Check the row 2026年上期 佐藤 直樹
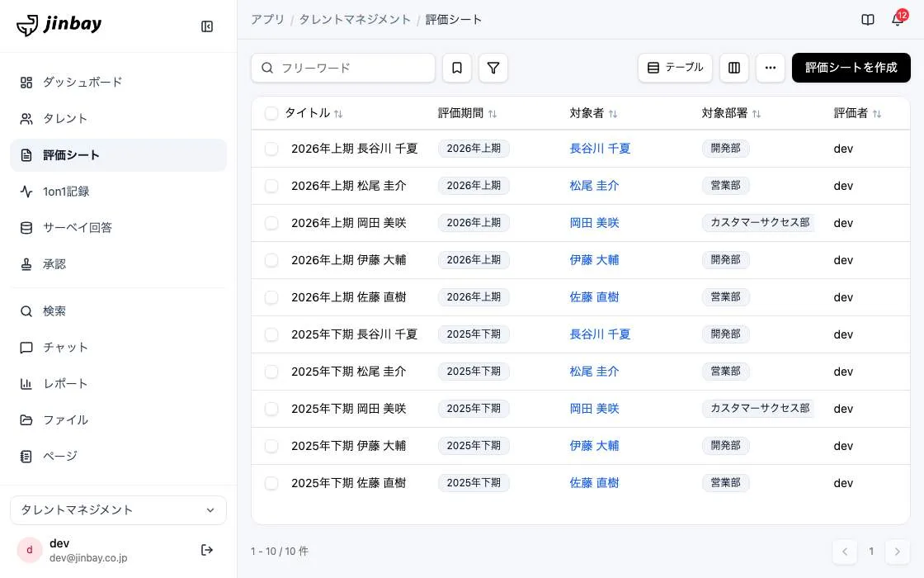 point(271,297)
